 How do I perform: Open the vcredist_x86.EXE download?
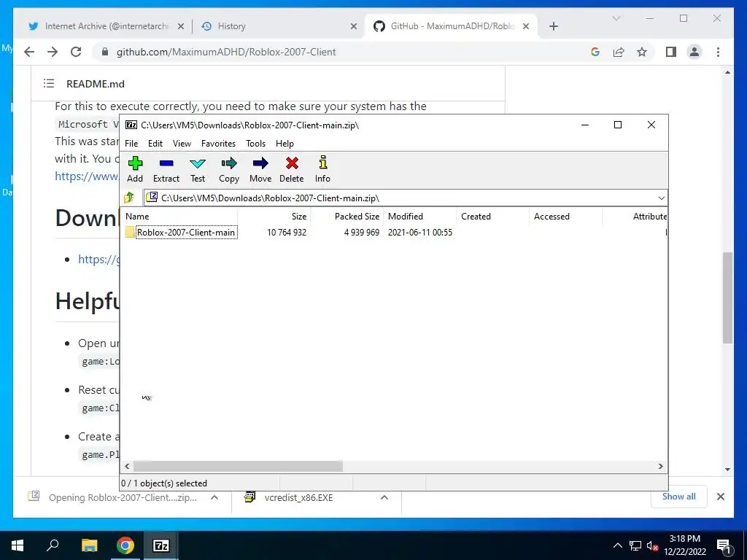tap(298, 497)
